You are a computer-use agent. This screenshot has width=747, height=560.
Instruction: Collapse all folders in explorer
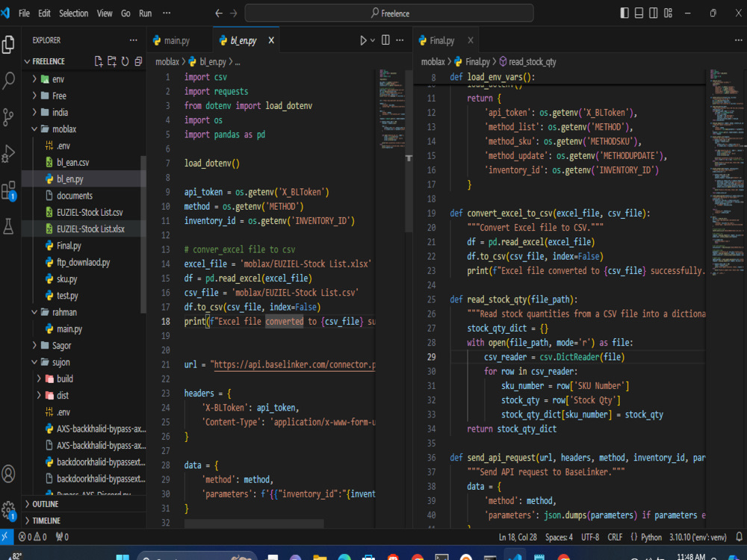pos(138,61)
